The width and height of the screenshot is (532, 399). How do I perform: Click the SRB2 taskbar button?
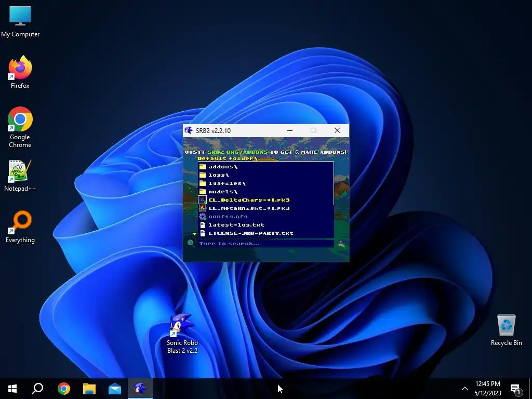[x=140, y=389]
